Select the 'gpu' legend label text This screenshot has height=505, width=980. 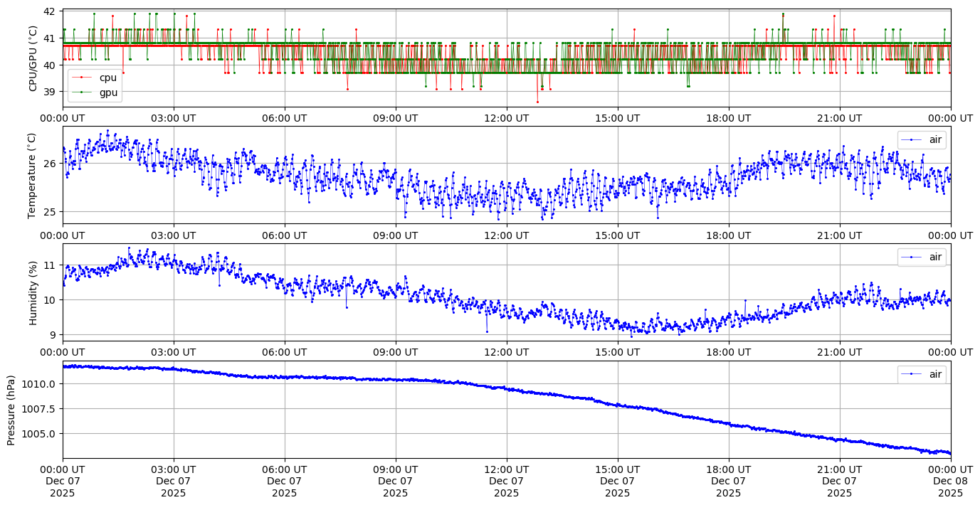[x=108, y=92]
